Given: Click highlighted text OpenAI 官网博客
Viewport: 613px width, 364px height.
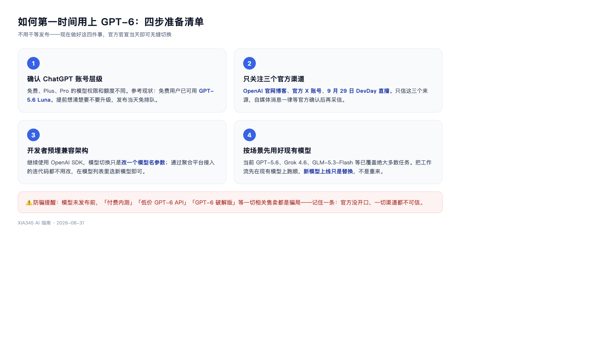Looking at the screenshot, I should tap(265, 91).
